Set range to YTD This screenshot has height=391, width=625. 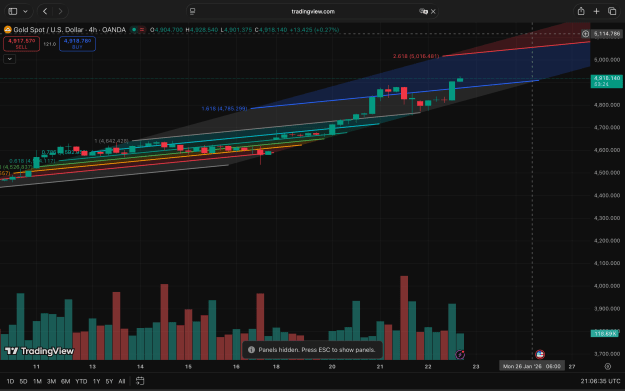81,381
